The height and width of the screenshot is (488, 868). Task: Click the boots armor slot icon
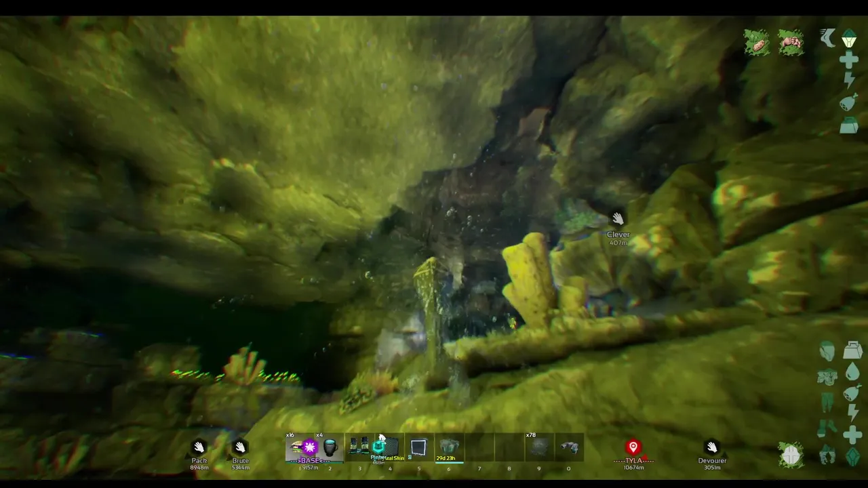[x=827, y=428]
